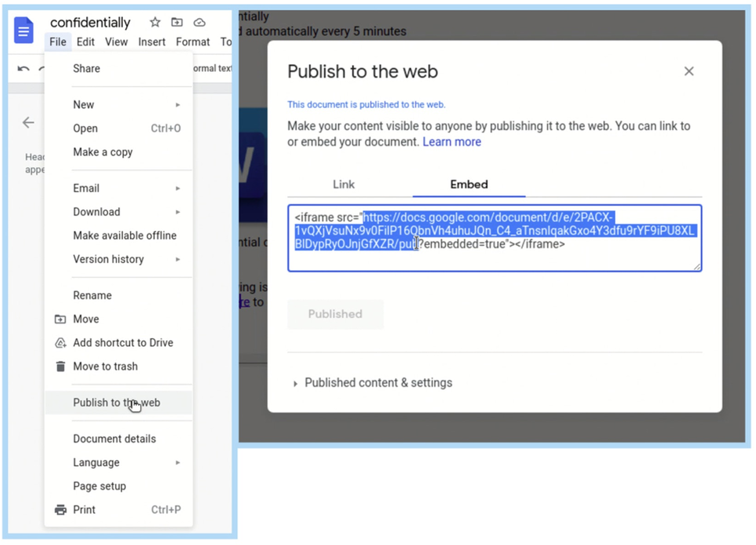Click the move-to-folder icon beside title
The width and height of the screenshot is (756, 545).
(x=177, y=22)
